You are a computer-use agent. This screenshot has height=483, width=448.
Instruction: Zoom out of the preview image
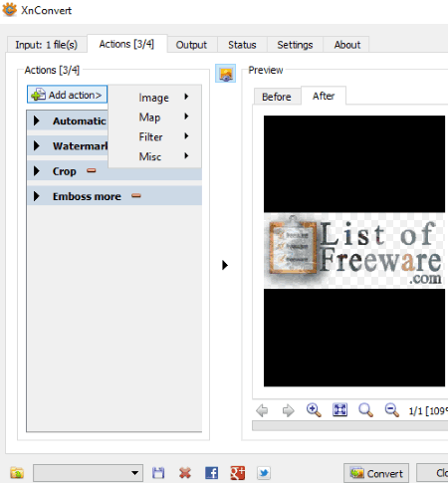[391, 410]
